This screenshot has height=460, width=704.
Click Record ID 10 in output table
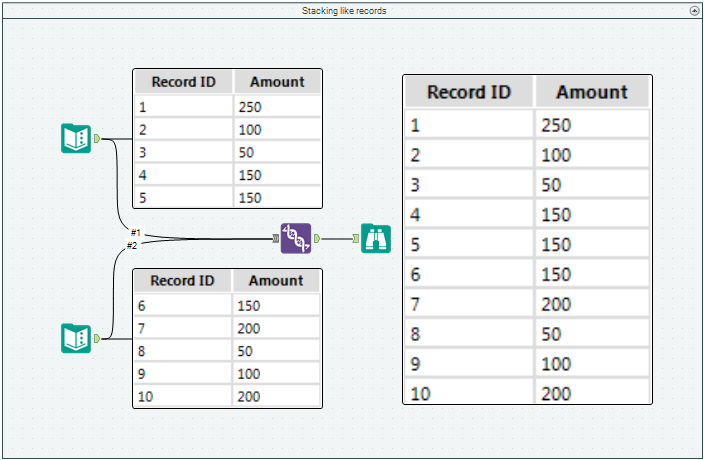(420, 394)
